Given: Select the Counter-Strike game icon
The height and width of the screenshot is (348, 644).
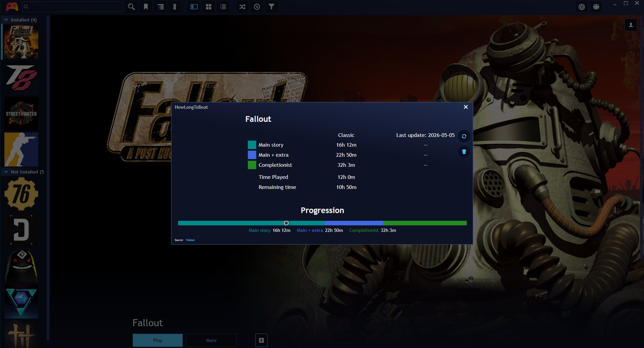Looking at the screenshot, I should (21, 149).
